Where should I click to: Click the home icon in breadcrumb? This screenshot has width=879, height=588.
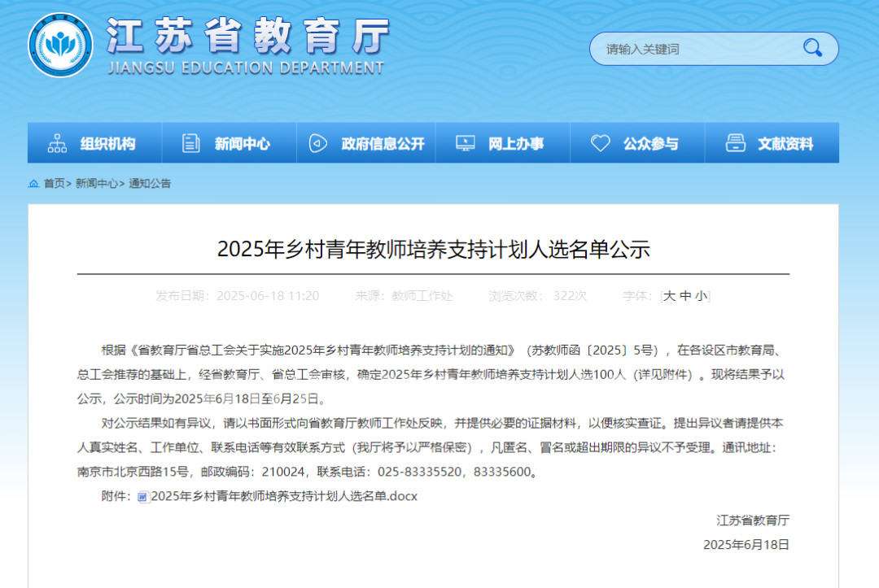(x=33, y=184)
